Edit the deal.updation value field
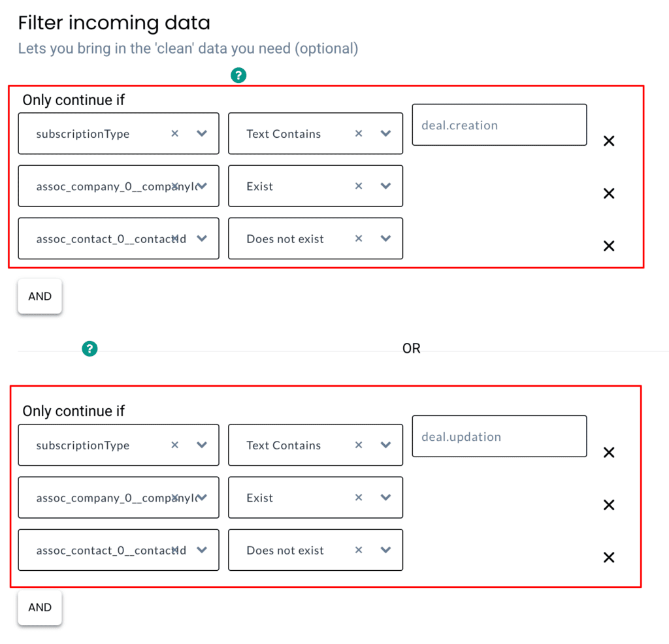The image size is (669, 644). pyautogui.click(x=499, y=436)
